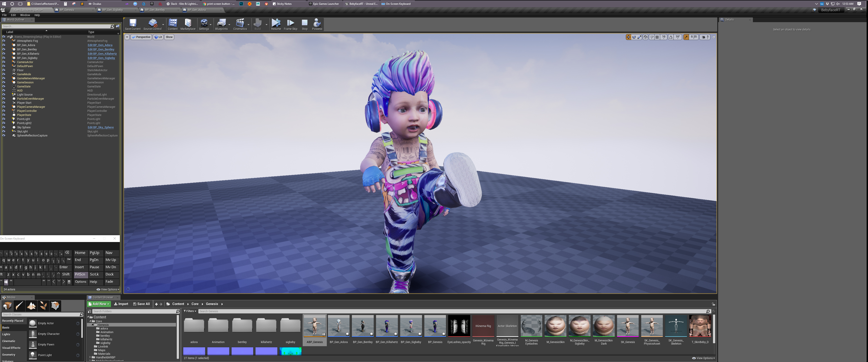Click the Stop playback button
Viewport: 868px width, 362px height.
[305, 23]
